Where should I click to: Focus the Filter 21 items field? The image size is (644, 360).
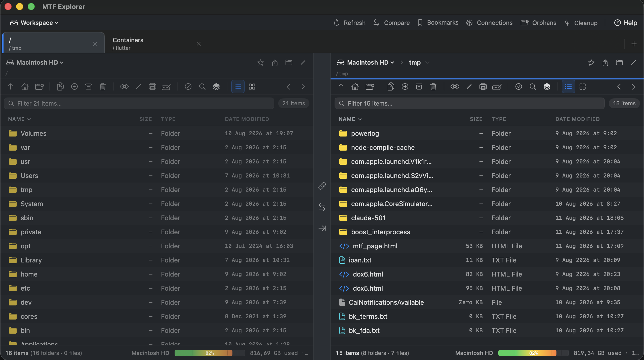coord(139,103)
